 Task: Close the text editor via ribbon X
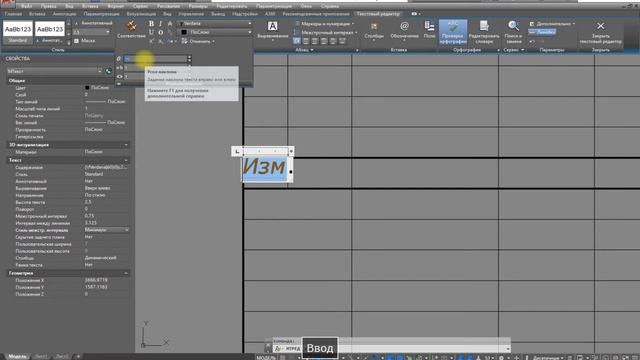click(600, 31)
